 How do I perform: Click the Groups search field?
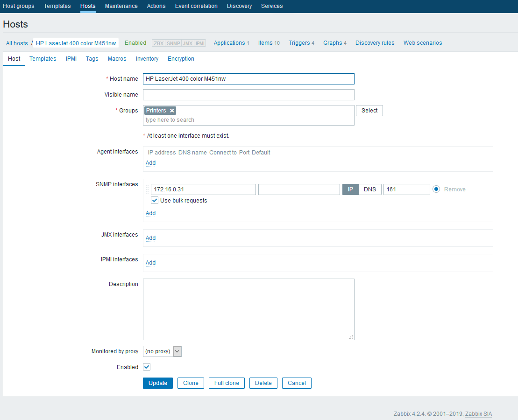248,120
